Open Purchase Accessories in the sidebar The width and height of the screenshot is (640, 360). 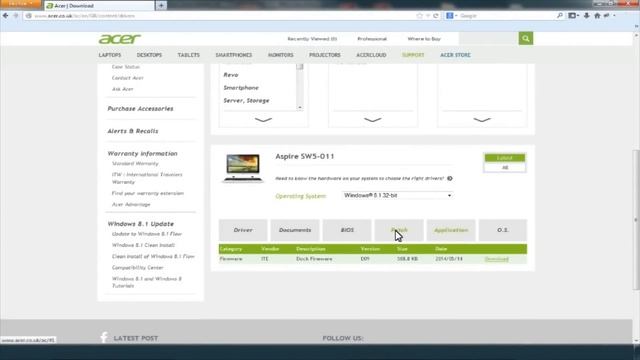click(140, 109)
